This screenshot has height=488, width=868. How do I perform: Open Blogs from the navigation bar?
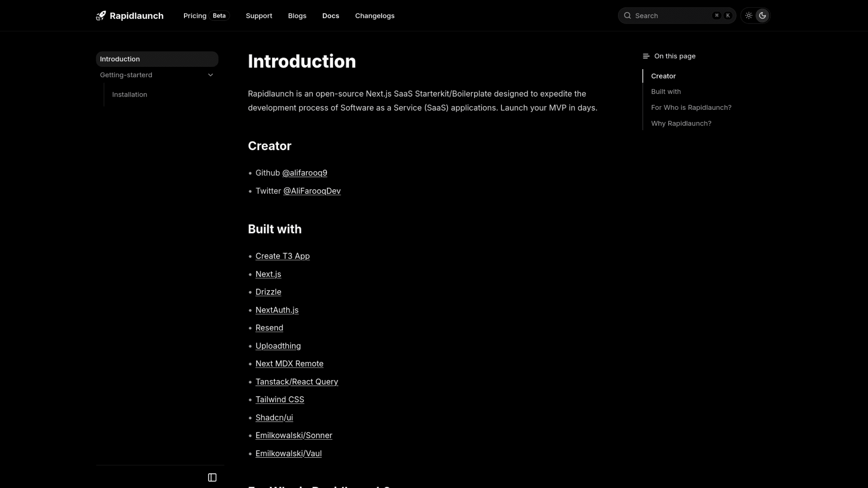[297, 16]
